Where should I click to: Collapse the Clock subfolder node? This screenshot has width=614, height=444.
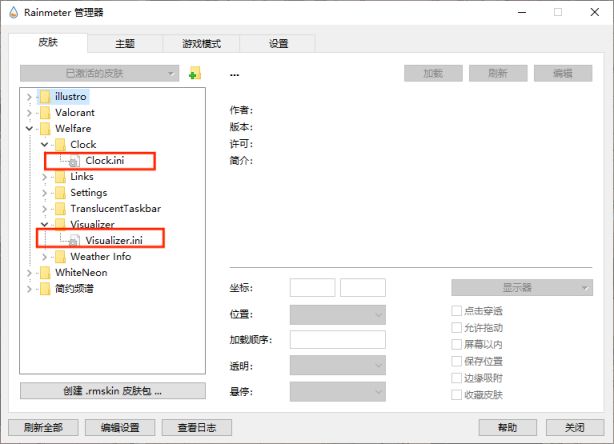[x=44, y=144]
